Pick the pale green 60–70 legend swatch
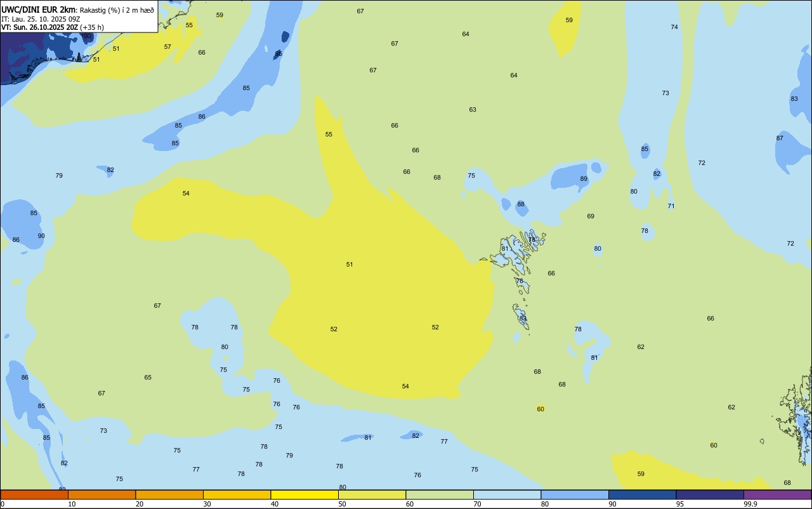 coord(440,494)
